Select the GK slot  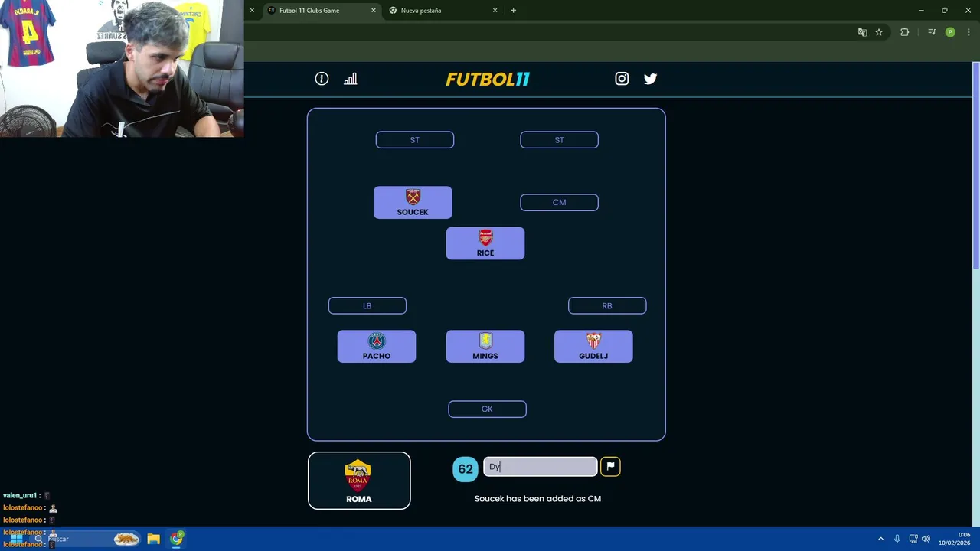tap(487, 409)
